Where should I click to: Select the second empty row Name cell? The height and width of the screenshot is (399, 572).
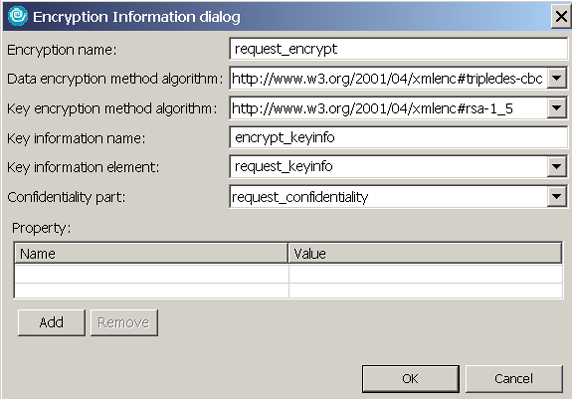(151, 290)
